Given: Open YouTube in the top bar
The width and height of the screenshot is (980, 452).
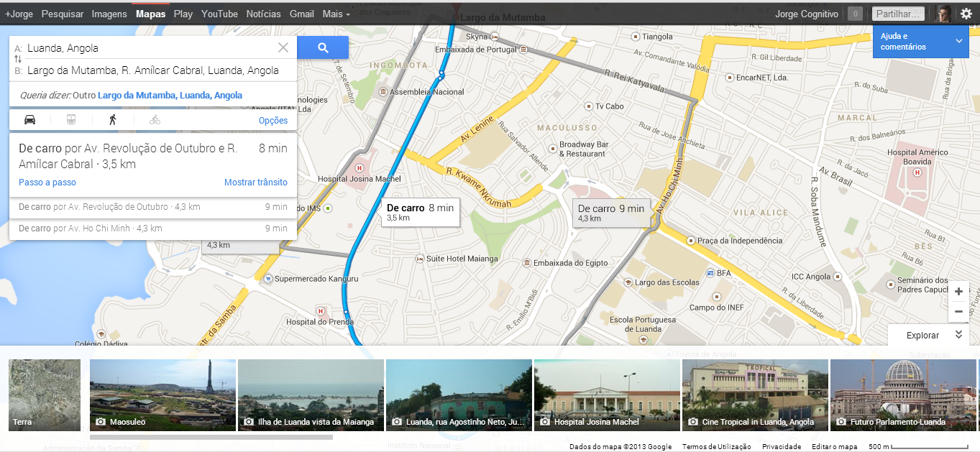Looking at the screenshot, I should 219,14.
